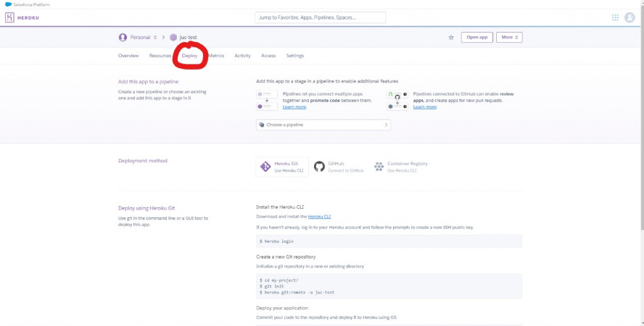Follow the Heroku CLI download link
This screenshot has height=326, width=644.
tap(319, 216)
